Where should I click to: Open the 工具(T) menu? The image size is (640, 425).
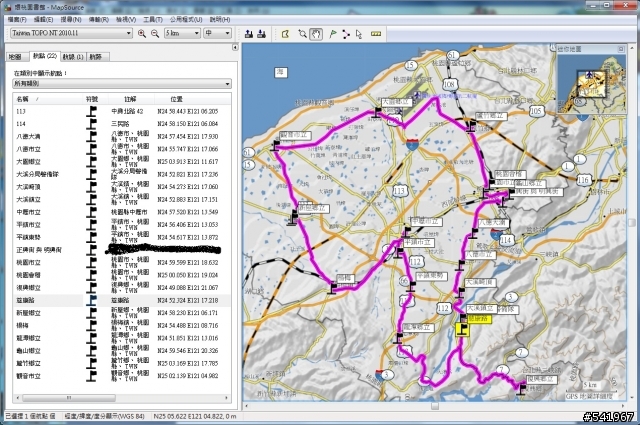pos(153,19)
